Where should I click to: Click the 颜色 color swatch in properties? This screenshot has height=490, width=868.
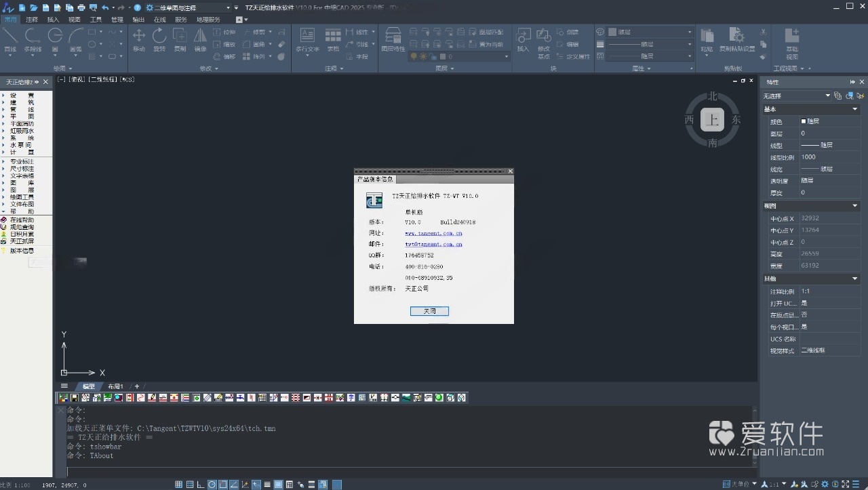(x=804, y=121)
